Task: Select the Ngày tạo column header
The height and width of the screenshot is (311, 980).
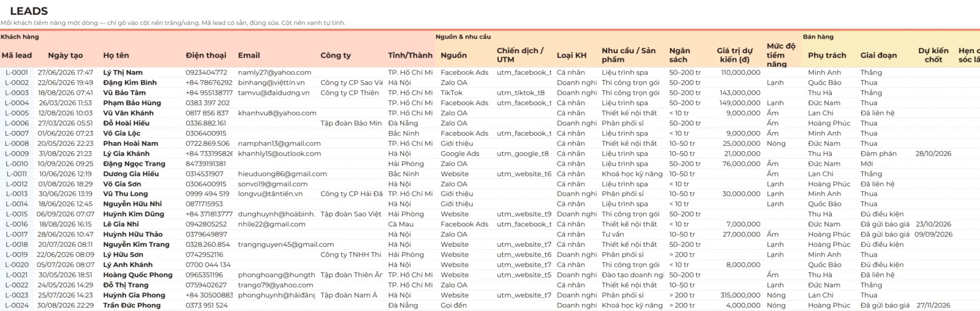Action: point(65,55)
